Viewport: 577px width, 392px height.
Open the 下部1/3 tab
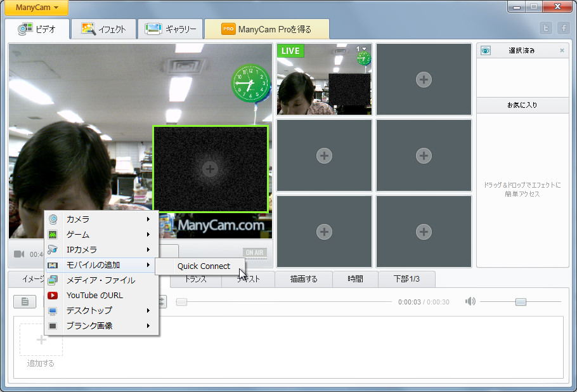pyautogui.click(x=406, y=279)
